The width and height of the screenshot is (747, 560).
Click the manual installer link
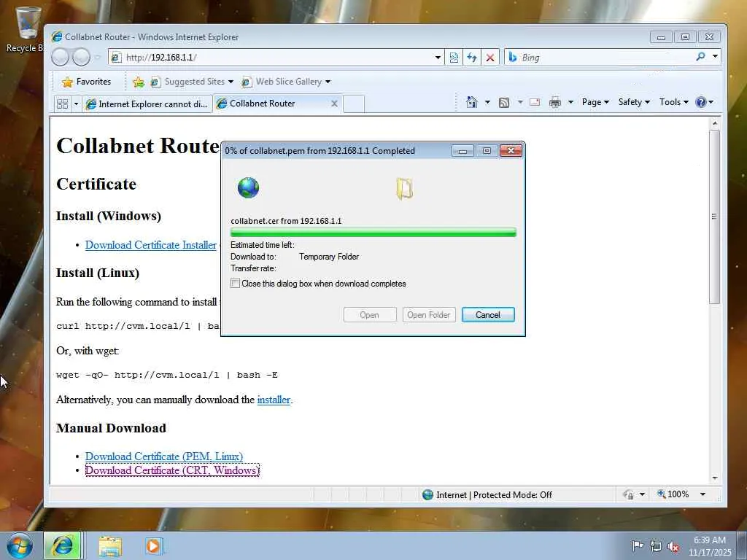(x=274, y=400)
